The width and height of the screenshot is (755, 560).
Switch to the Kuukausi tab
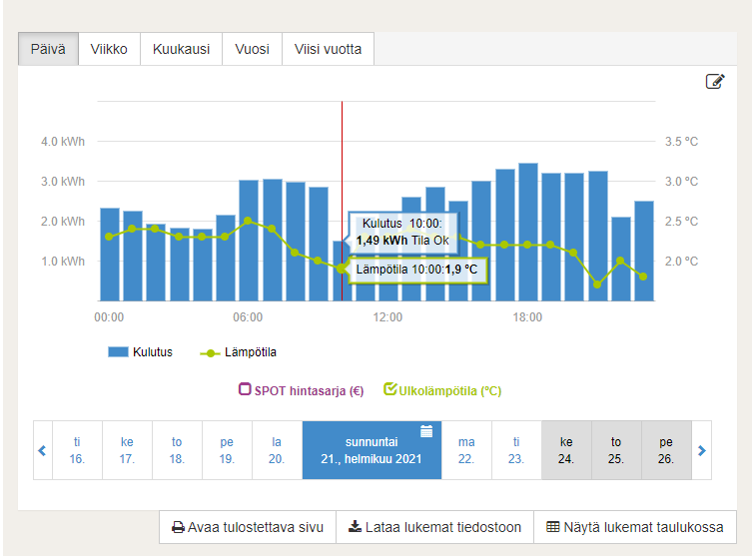181,49
